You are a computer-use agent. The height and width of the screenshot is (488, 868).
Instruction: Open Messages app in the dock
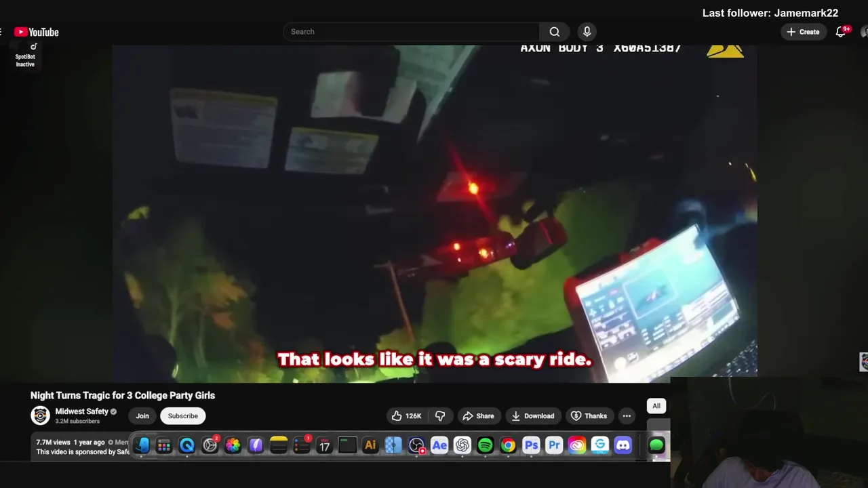coord(656,445)
